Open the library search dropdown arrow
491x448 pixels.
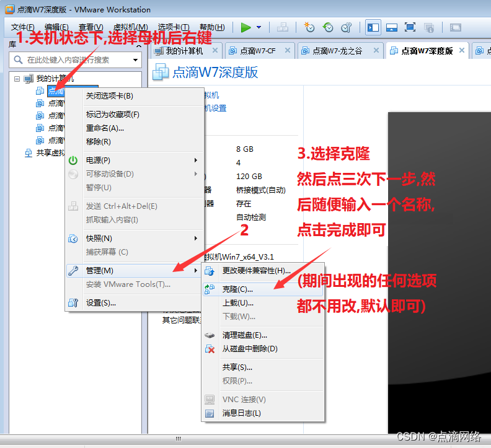click(x=136, y=60)
